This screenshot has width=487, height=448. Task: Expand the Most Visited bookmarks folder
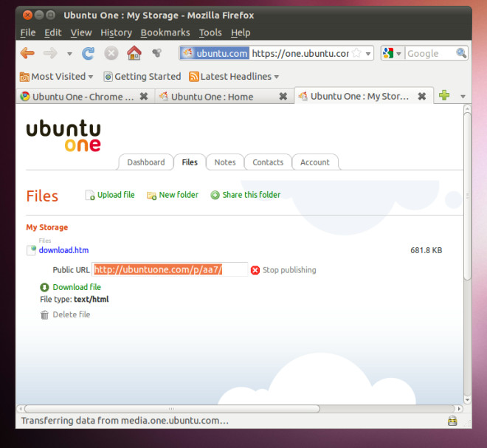click(x=56, y=77)
